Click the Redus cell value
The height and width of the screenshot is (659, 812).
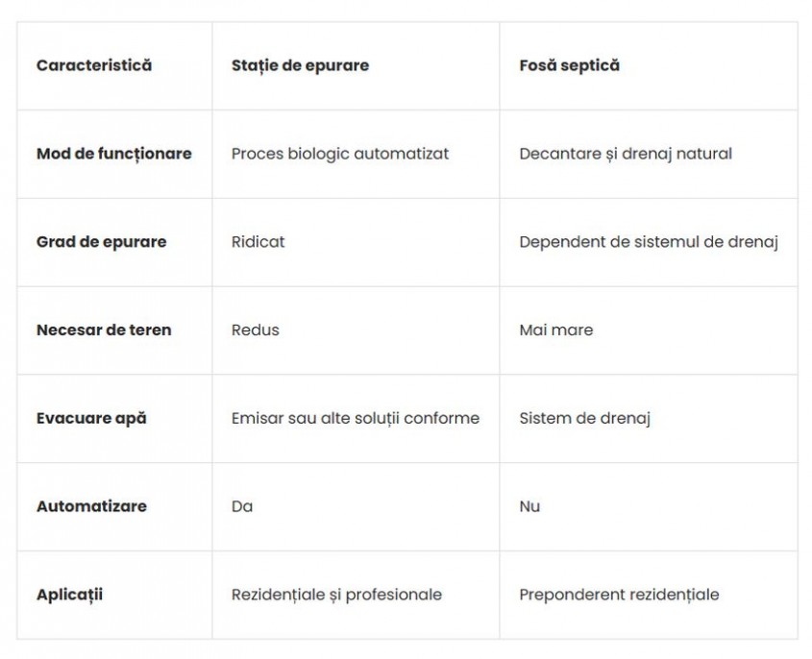tap(256, 329)
